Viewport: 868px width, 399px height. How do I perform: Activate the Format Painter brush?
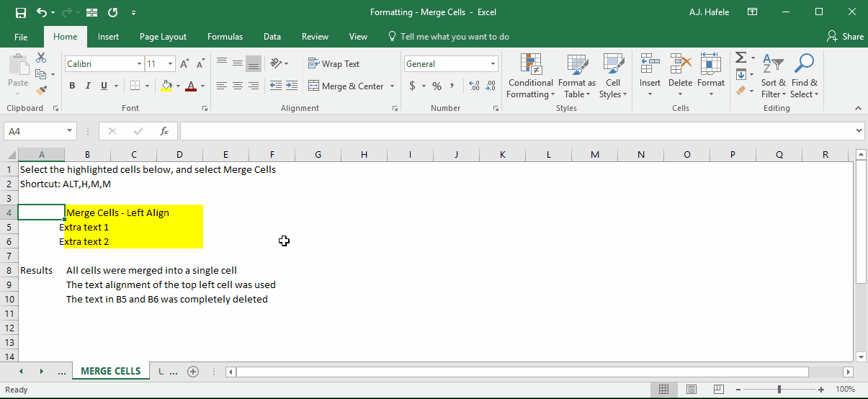(41, 91)
